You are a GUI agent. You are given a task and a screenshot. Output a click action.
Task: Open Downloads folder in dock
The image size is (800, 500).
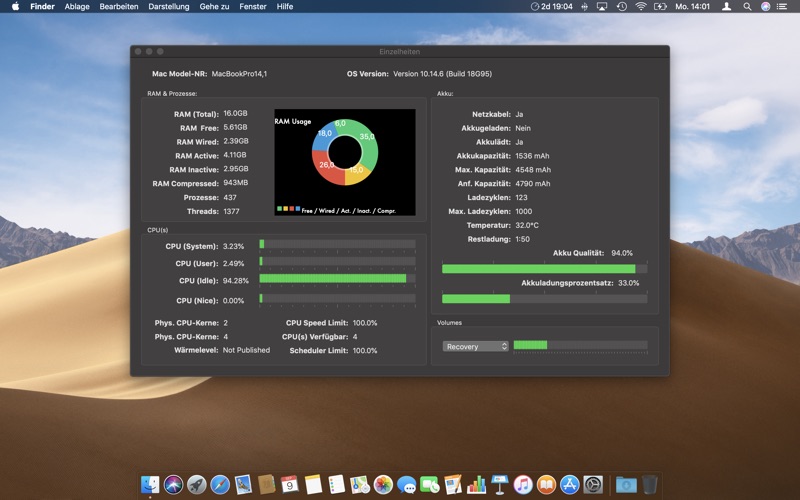click(626, 485)
